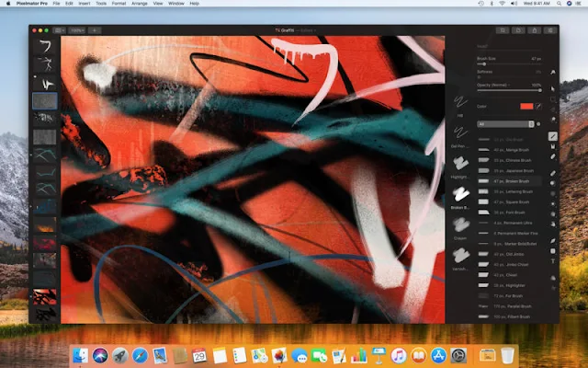The width and height of the screenshot is (588, 368).
Task: Select the Color Fill bucket tool
Action: click(553, 146)
